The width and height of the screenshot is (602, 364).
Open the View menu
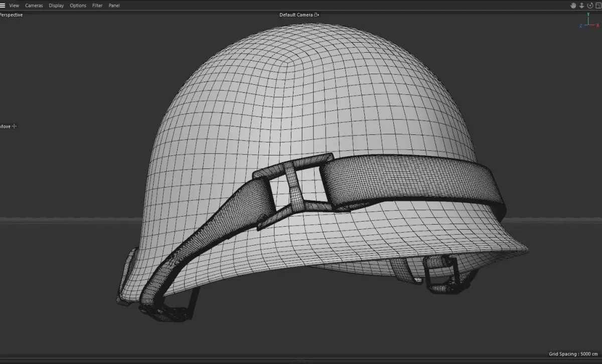tap(14, 6)
